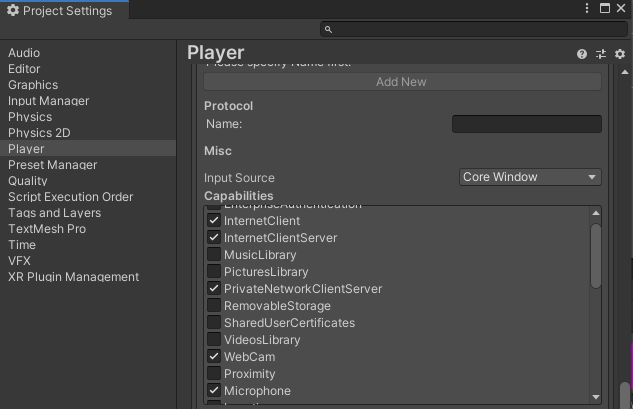Image resolution: width=633 pixels, height=409 pixels.
Task: Open the Editor settings category
Action: click(88, 69)
